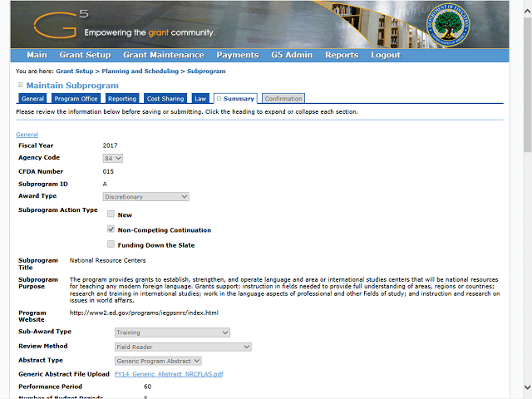Click the Performance Period value 60
Viewport: 532px width, 399px height.
point(147,387)
